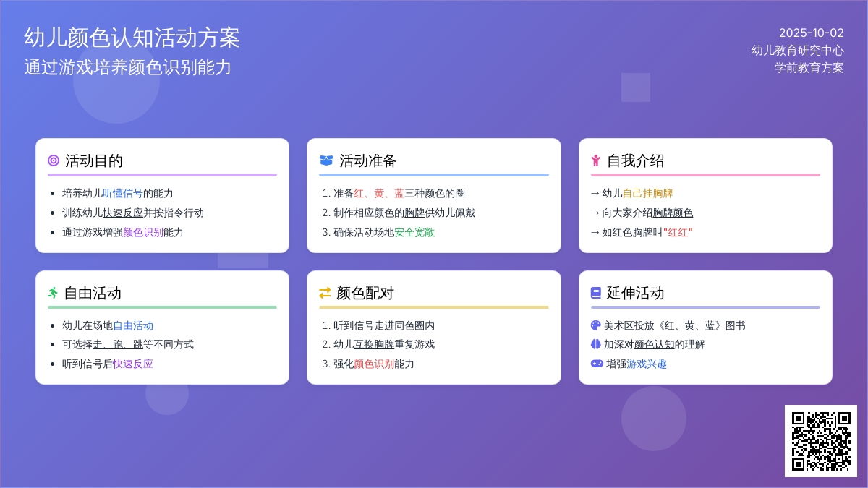This screenshot has width=868, height=488.
Task: Click the blue 听懂信号 highlighted text
Action: pyautogui.click(x=122, y=193)
